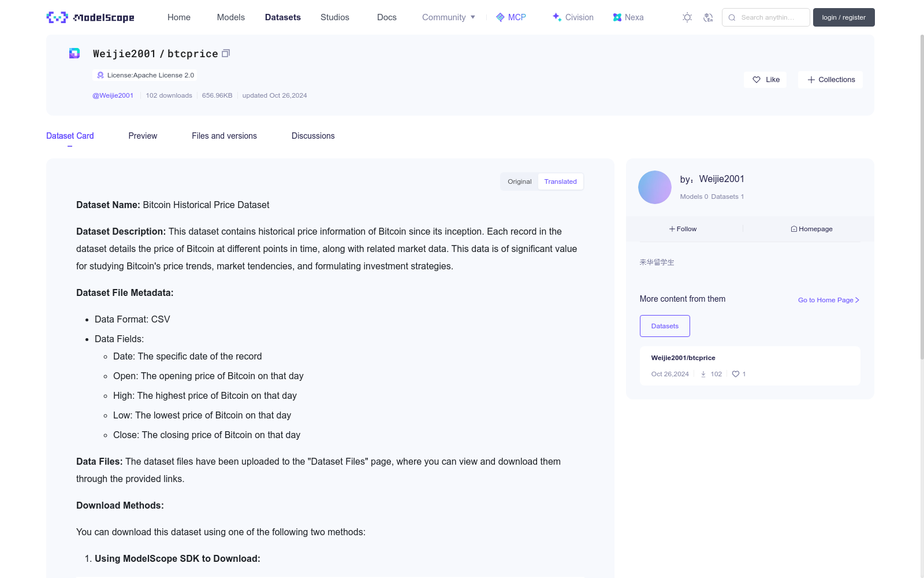Image resolution: width=924 pixels, height=578 pixels.
Task: Click the Dataset File Metadata heading
Action: tap(125, 292)
